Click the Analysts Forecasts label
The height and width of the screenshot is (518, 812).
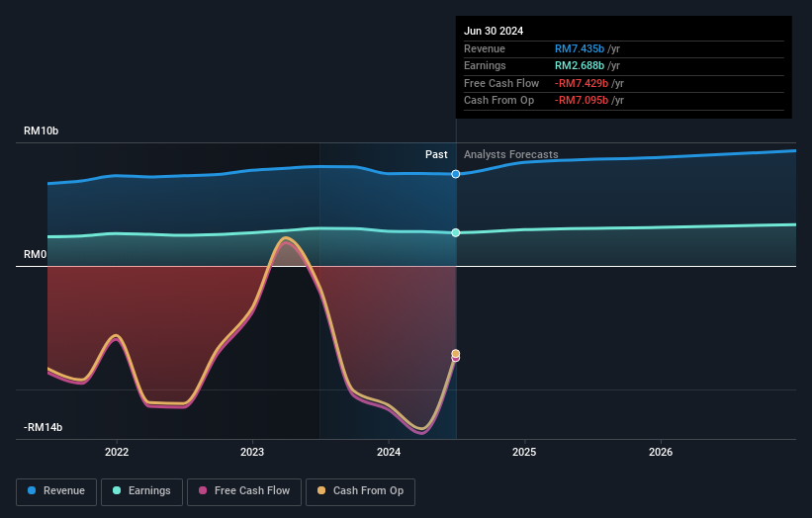tap(511, 154)
